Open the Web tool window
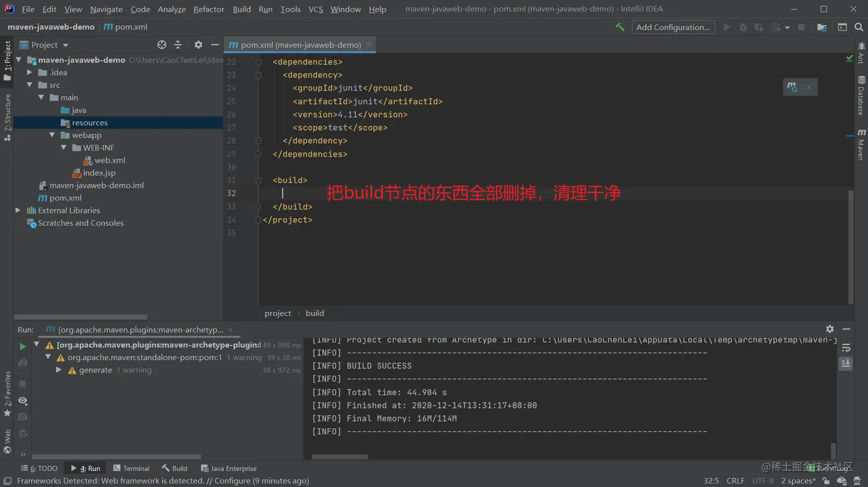This screenshot has width=868, height=487. [x=7, y=441]
